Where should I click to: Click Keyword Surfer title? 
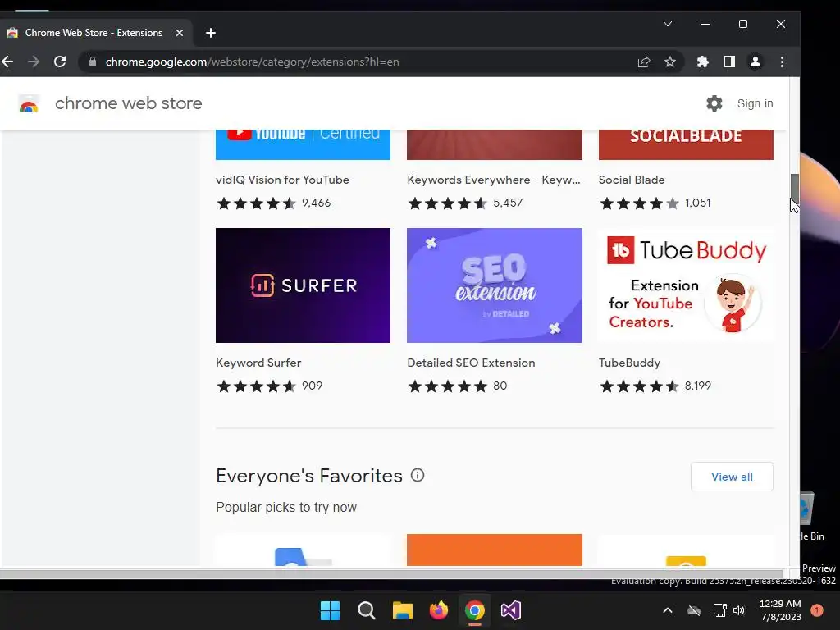point(258,363)
